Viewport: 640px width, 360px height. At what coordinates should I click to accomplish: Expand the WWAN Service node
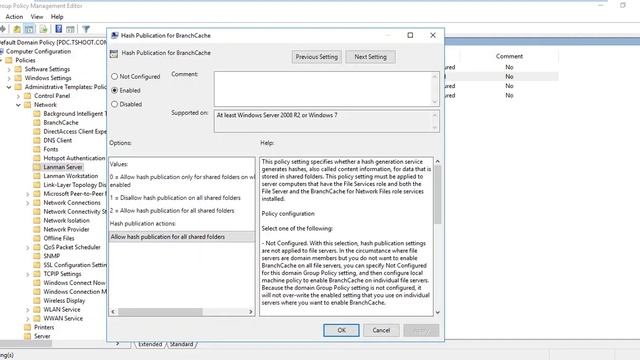28,318
